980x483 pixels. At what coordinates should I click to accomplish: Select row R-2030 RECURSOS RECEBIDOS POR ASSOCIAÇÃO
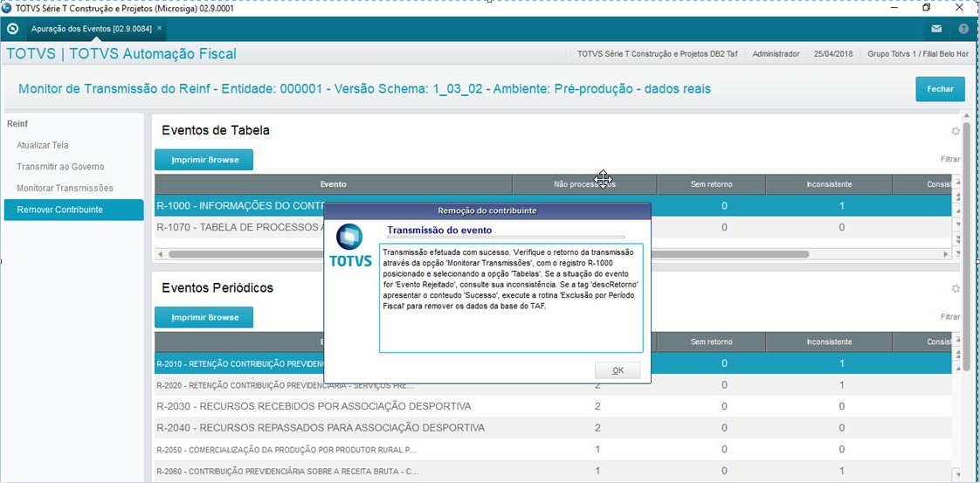[553, 406]
